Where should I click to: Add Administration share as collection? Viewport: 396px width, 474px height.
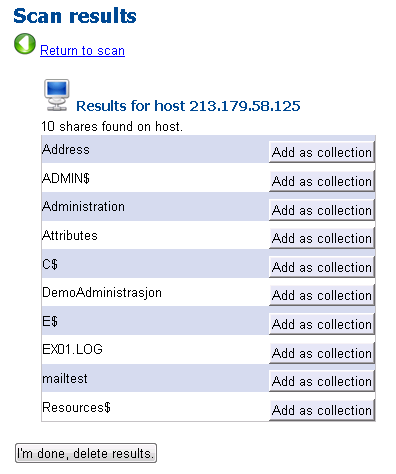pos(322,210)
